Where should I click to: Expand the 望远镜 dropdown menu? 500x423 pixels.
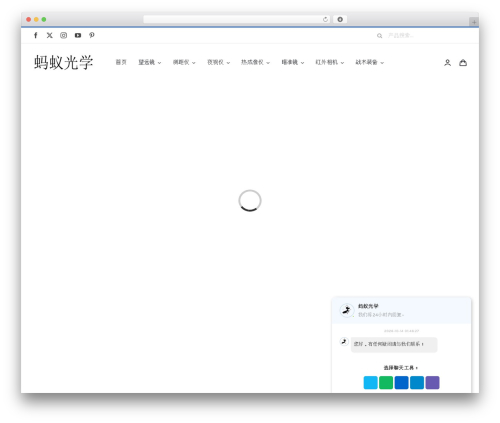coord(150,62)
